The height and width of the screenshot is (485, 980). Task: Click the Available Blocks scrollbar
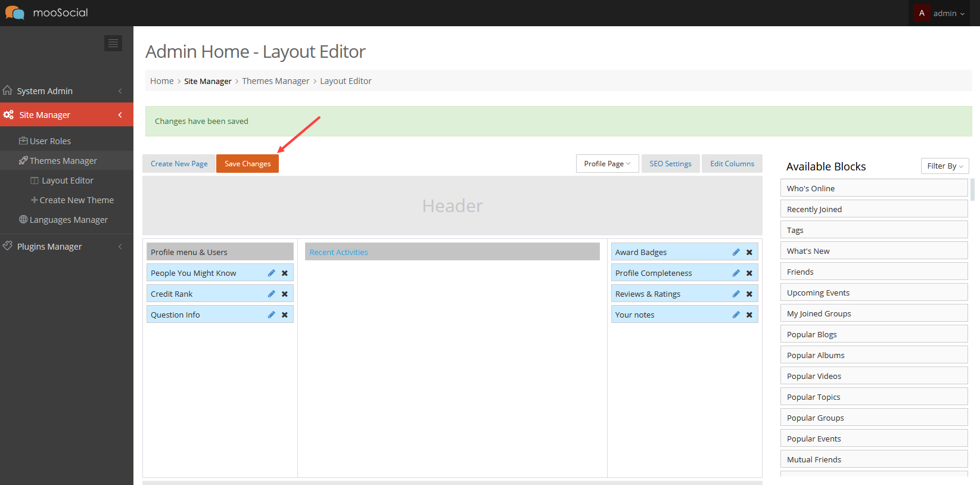click(x=972, y=189)
